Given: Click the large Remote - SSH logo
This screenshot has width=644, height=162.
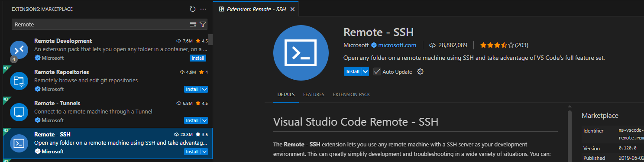Looking at the screenshot, I should [301, 53].
